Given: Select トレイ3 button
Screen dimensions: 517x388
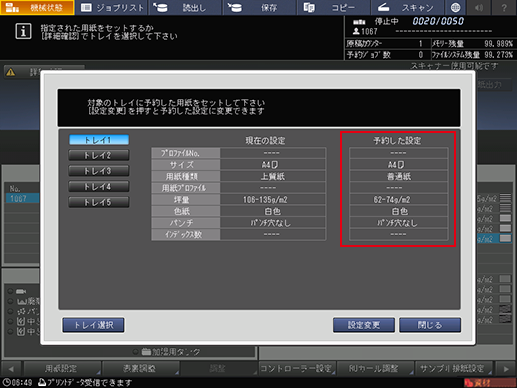Looking at the screenshot, I should click(99, 171).
